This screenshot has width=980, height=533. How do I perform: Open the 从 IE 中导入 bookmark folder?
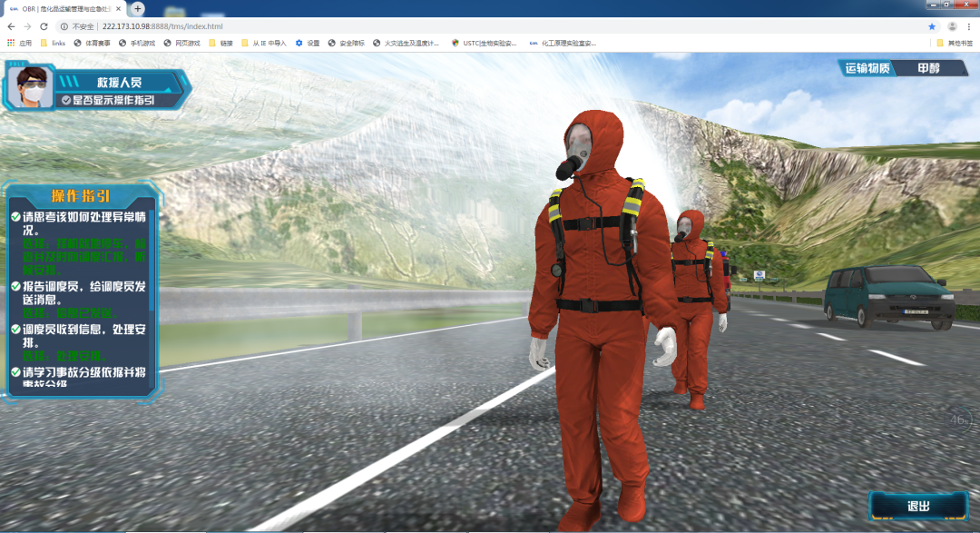pos(264,44)
